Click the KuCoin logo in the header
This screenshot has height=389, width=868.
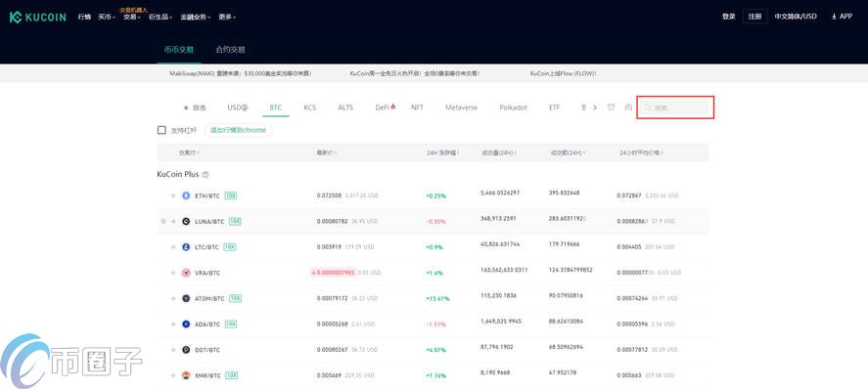[37, 18]
